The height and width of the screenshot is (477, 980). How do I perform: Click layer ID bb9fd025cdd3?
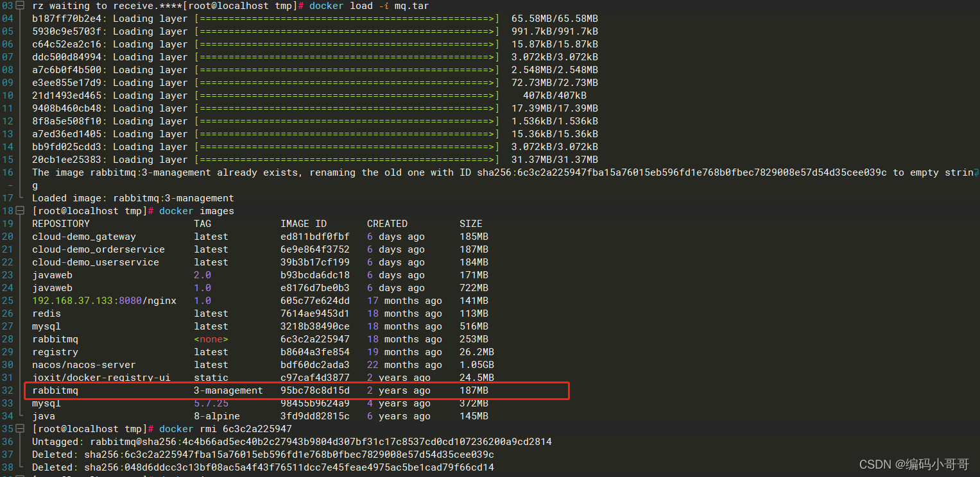[x=67, y=147]
